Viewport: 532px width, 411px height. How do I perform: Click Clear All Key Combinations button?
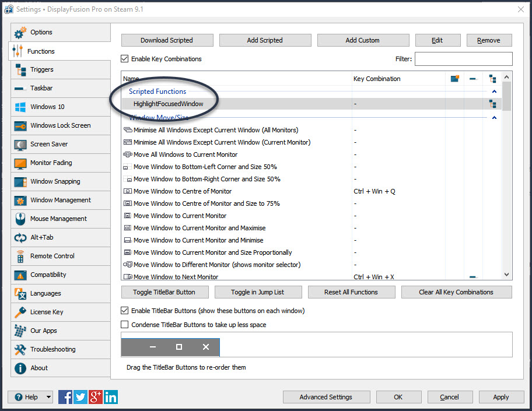tap(457, 292)
